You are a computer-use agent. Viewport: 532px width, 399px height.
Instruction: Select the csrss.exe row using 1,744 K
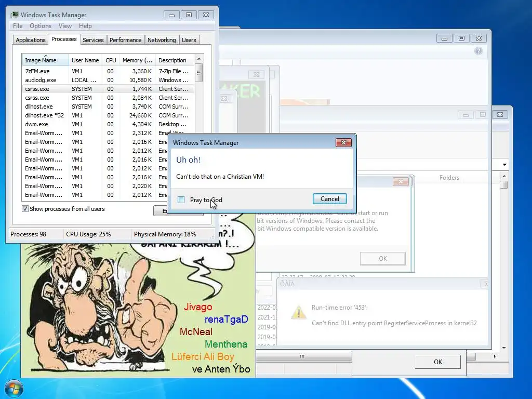(108, 89)
